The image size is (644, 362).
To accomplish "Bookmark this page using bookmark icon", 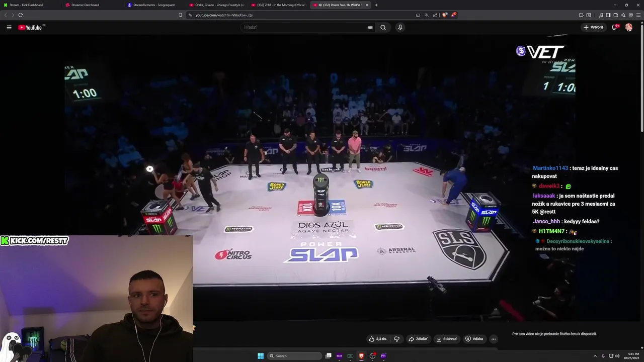I will pos(181,15).
